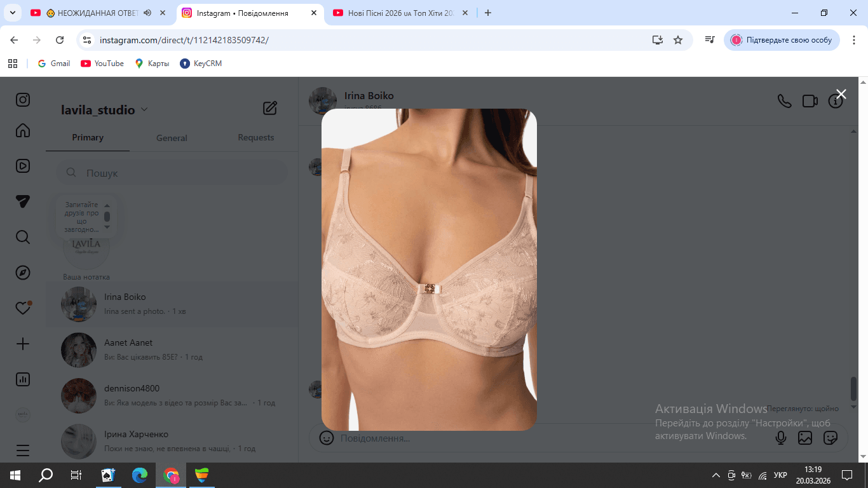This screenshot has height=488, width=868.
Task: Open Instagram search magnifier icon
Action: (x=23, y=237)
